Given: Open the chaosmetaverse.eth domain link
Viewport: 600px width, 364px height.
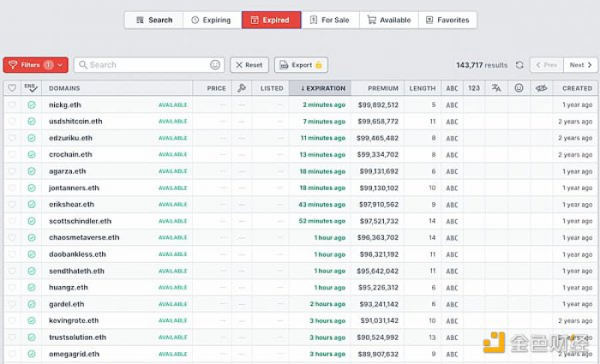Looking at the screenshot, I should (84, 237).
